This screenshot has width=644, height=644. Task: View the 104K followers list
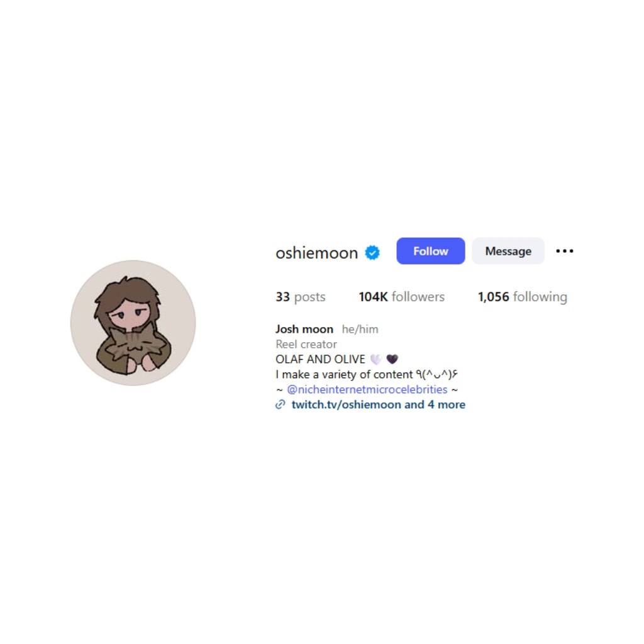(401, 297)
